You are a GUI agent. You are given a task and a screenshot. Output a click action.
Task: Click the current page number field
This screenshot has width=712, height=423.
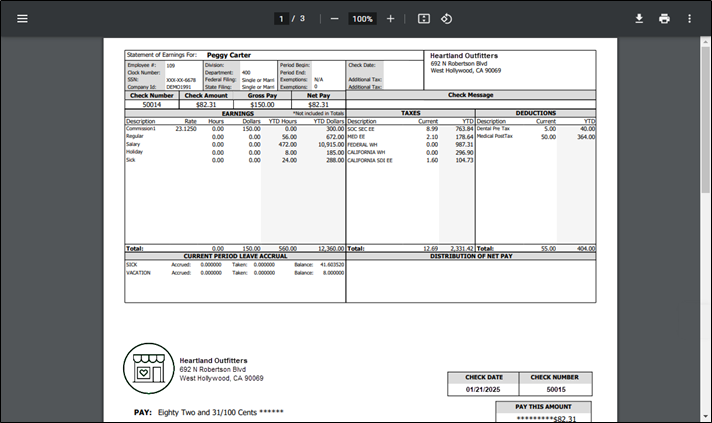click(x=283, y=19)
